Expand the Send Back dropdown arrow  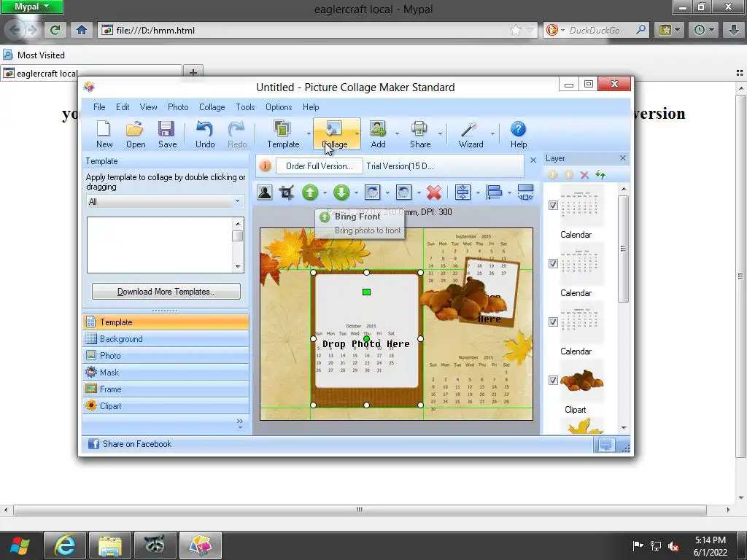pyautogui.click(x=356, y=192)
